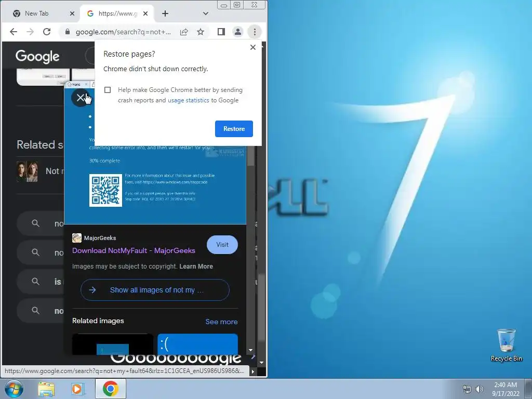Click the Show desktop button
Image resolution: width=532 pixels, height=399 pixels.
click(528, 389)
